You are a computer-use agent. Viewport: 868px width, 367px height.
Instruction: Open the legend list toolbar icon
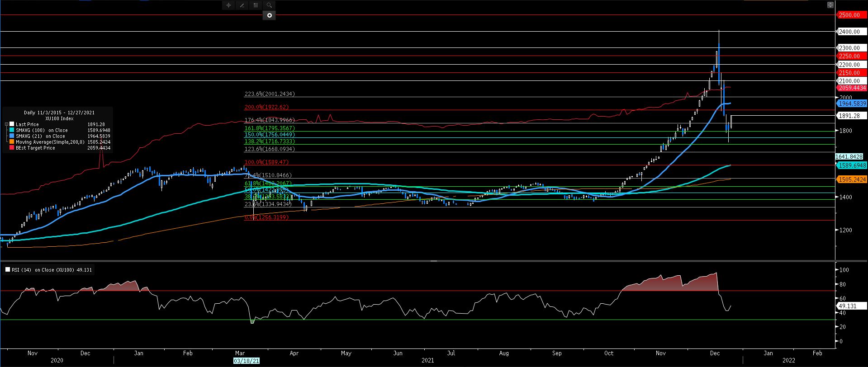[256, 5]
